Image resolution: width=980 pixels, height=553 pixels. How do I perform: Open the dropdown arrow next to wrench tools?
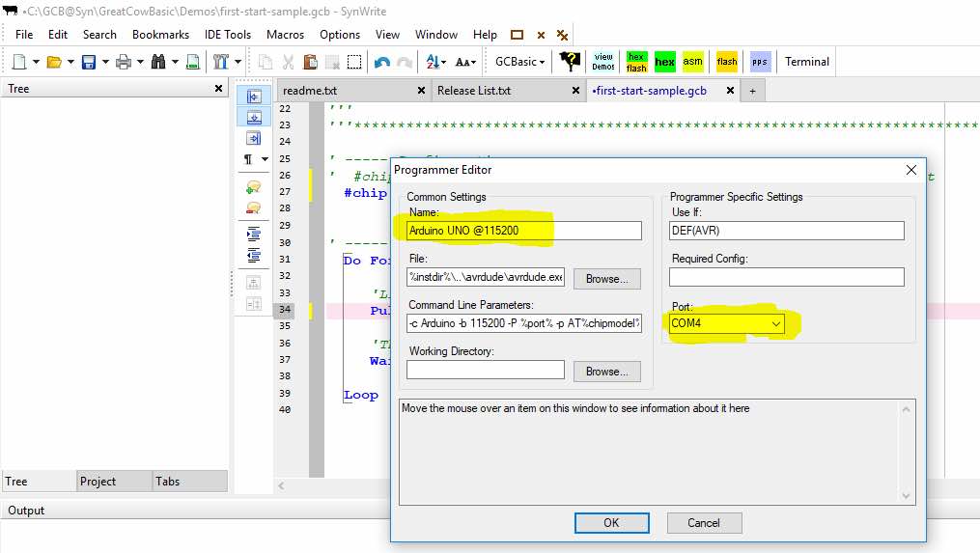(x=238, y=62)
